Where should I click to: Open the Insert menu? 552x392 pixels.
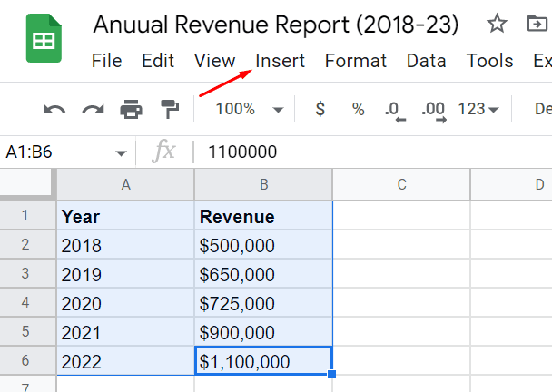point(280,61)
